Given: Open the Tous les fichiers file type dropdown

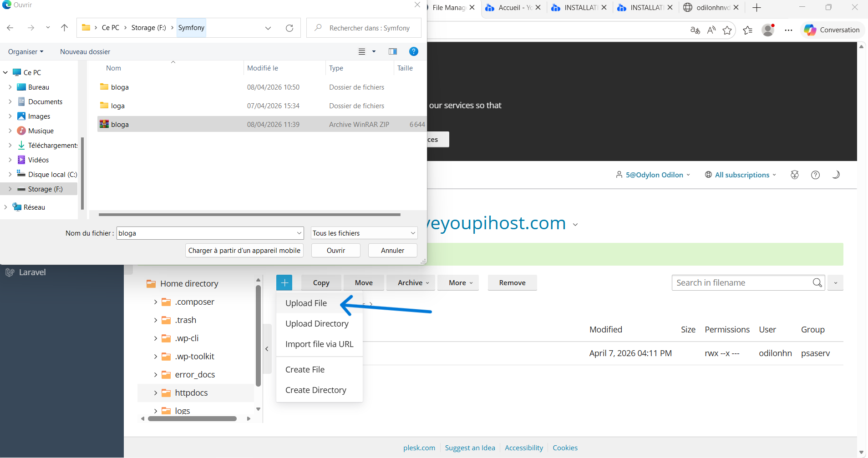Looking at the screenshot, I should 364,233.
